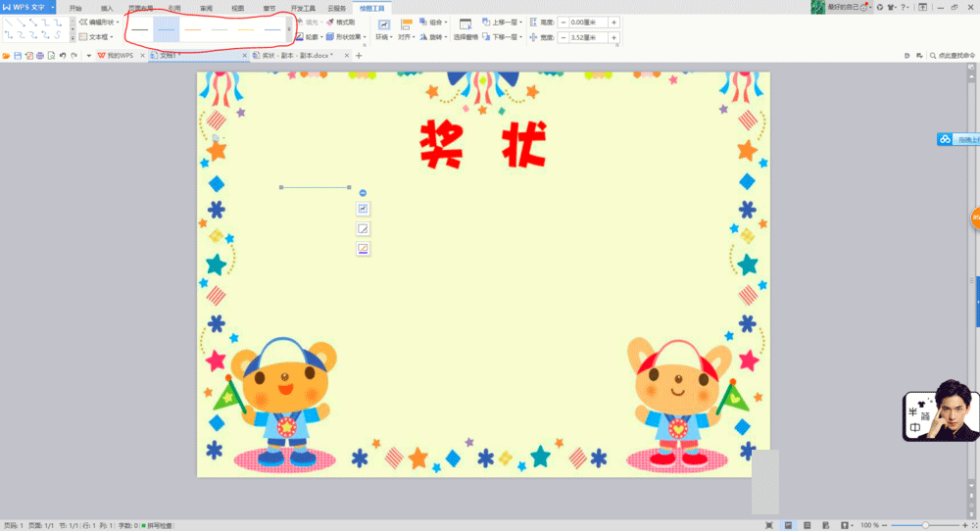Screen dimensions: 980x531
Task: Click the layout options icon beside the line
Action: click(363, 209)
